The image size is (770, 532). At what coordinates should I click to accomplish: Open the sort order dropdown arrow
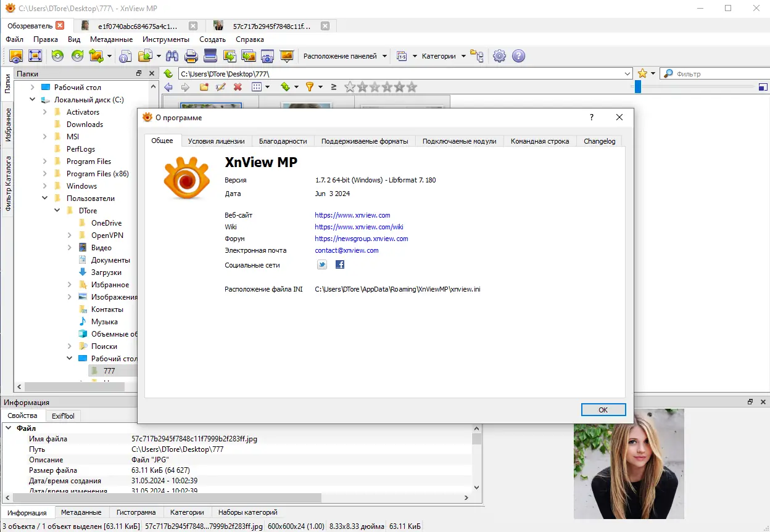[296, 87]
